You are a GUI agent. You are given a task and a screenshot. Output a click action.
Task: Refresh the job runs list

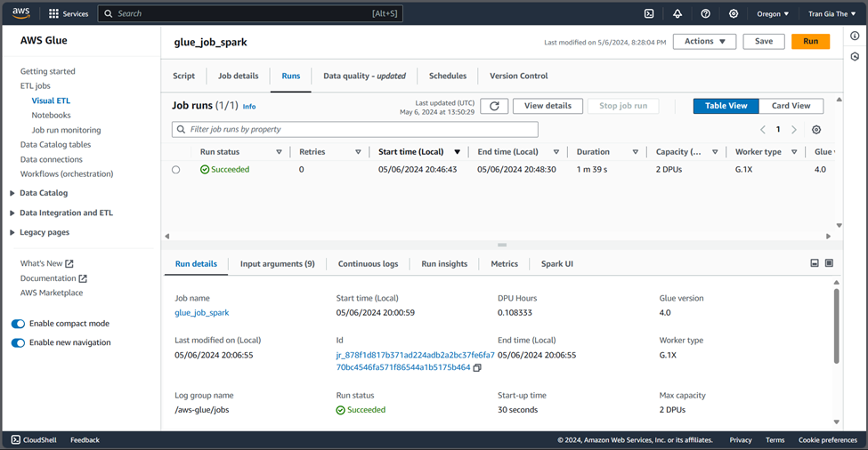(494, 106)
